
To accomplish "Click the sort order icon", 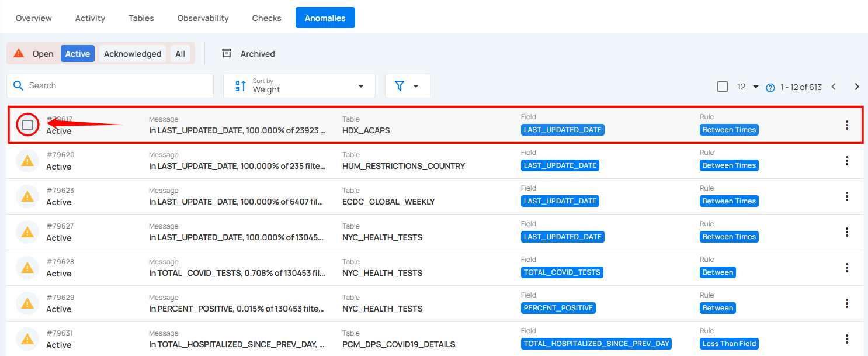I will click(241, 86).
